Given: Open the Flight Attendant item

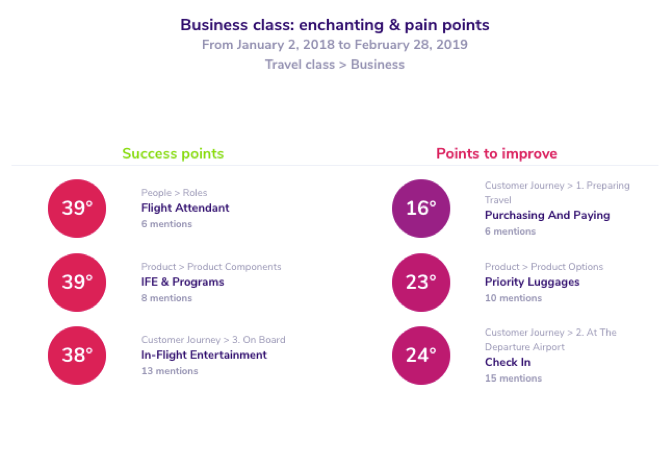Looking at the screenshot, I should click(185, 208).
